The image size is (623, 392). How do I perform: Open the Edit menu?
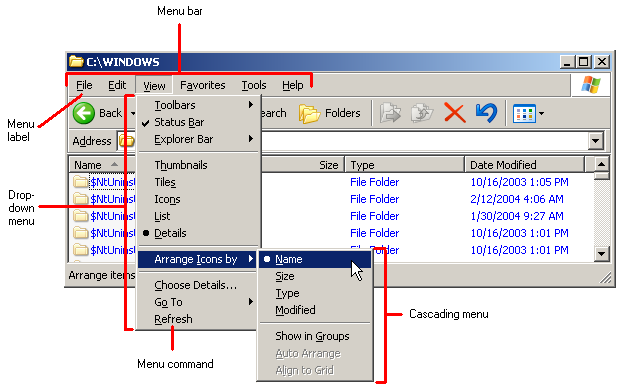pos(117,85)
